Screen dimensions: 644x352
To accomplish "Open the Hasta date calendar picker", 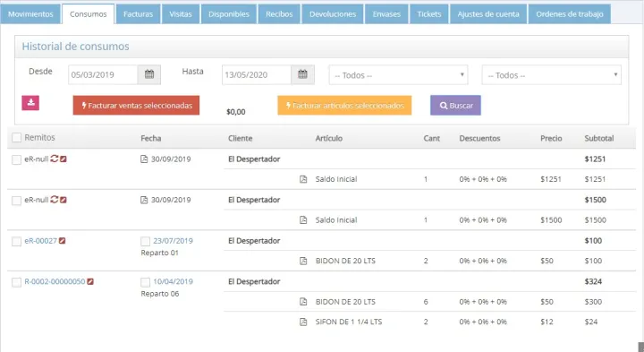I will pyautogui.click(x=302, y=74).
